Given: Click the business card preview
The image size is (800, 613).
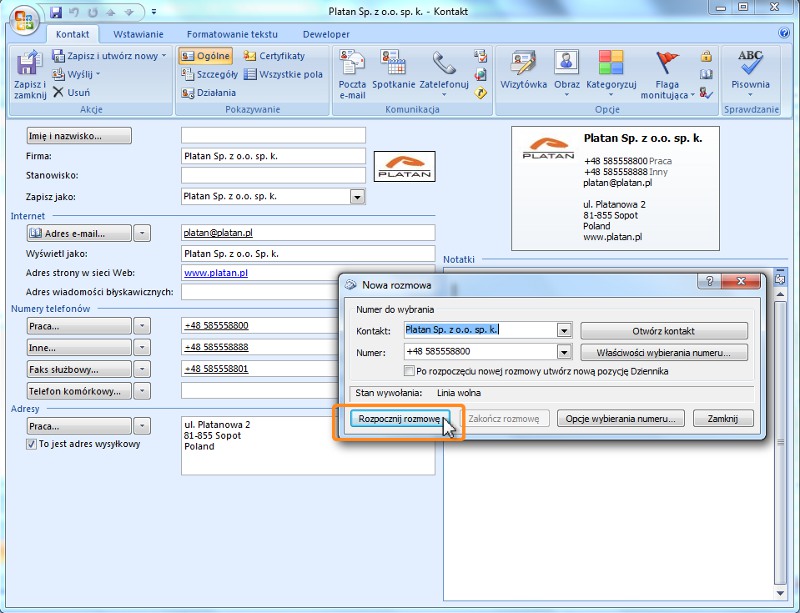Looking at the screenshot, I should pos(615,189).
